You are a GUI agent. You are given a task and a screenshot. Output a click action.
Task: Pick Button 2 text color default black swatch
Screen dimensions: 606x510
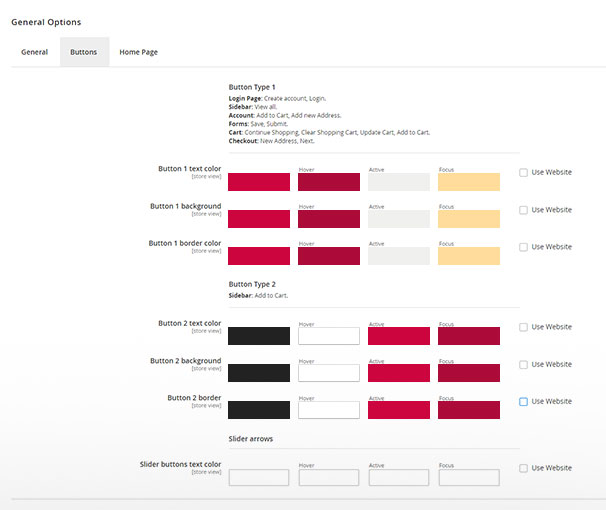(259, 336)
